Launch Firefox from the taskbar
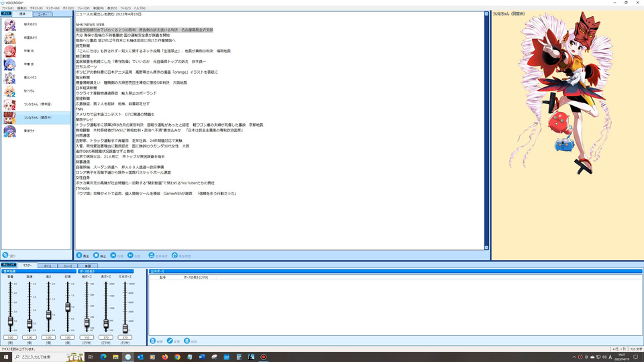The image size is (644, 362). tap(165, 357)
